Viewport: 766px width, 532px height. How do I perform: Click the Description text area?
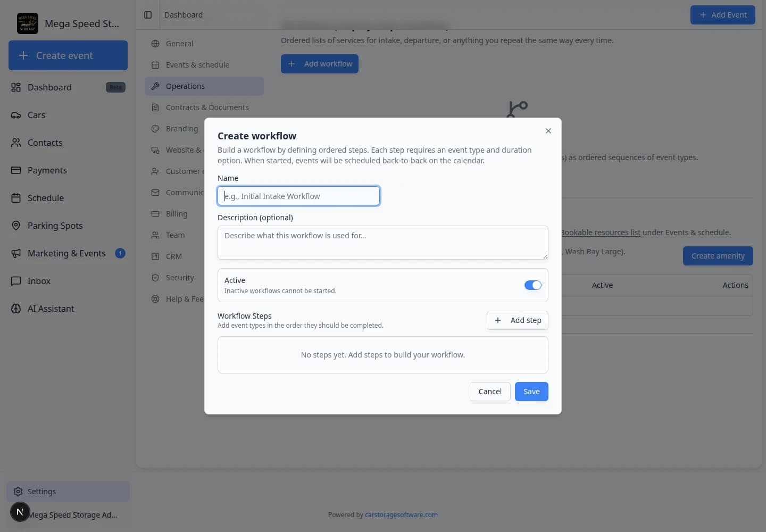[383, 243]
